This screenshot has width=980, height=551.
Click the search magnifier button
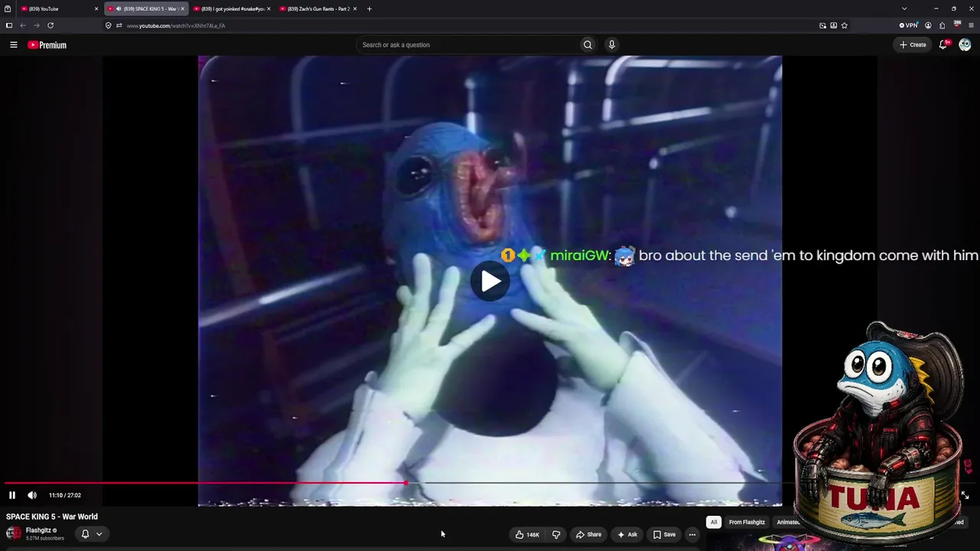point(587,45)
